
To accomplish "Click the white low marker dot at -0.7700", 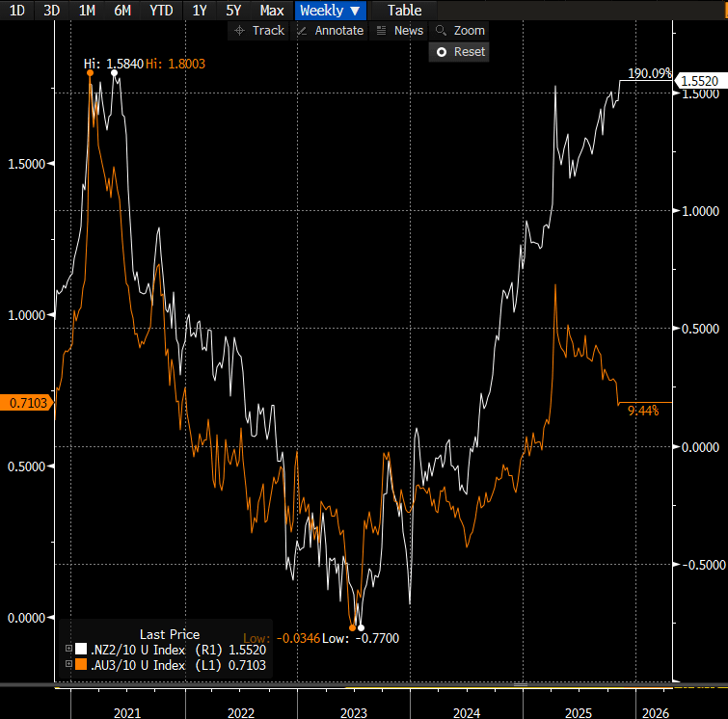I will click(x=362, y=627).
